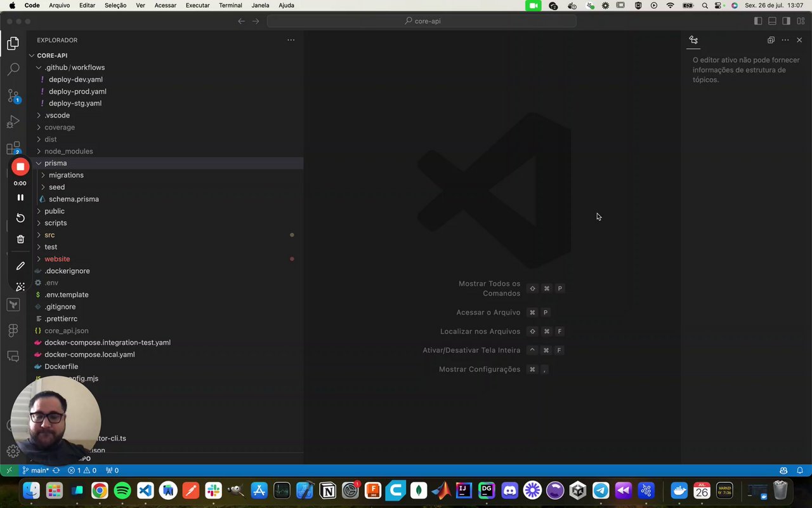
Task: Select the drawing pen tool in recorder
Action: point(20,266)
